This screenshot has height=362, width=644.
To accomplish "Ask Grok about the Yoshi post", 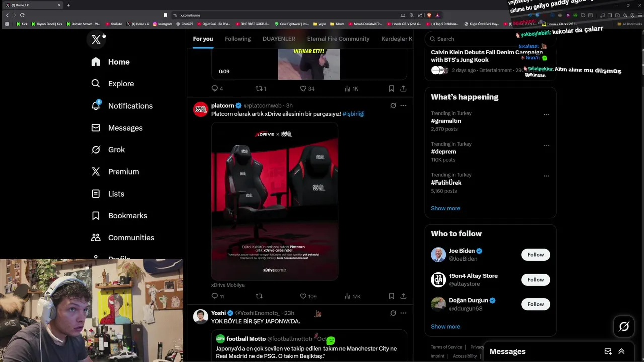I will [x=393, y=313].
